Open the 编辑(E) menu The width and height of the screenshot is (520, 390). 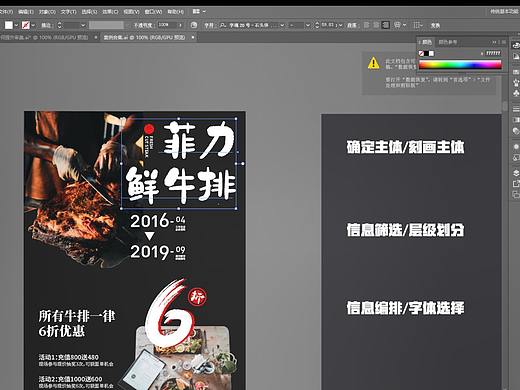(26, 12)
